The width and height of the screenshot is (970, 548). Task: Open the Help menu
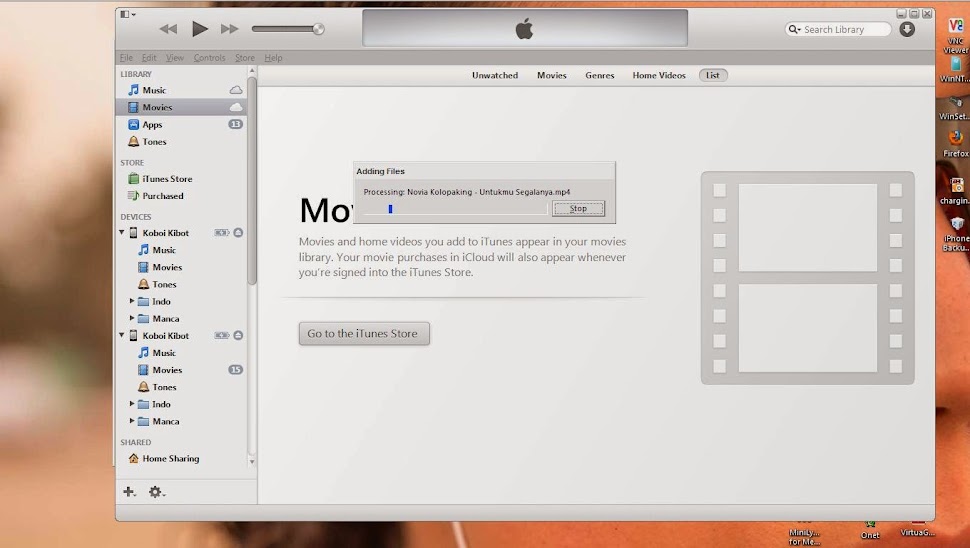pos(273,58)
